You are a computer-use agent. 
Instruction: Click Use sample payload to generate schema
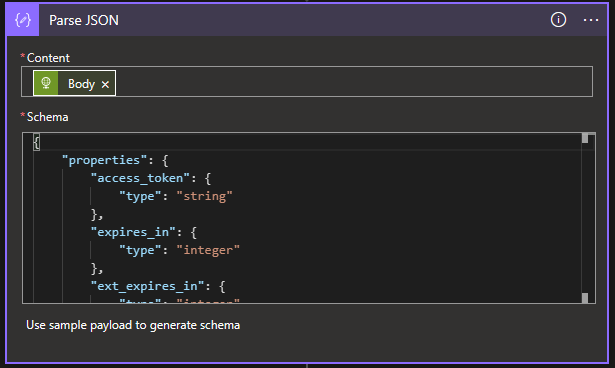click(133, 325)
